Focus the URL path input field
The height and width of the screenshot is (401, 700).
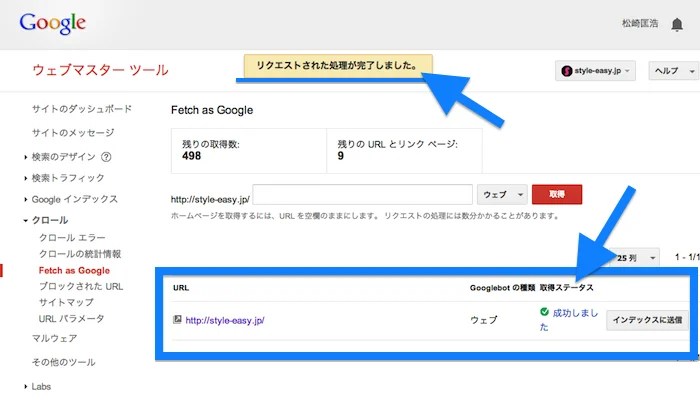click(x=362, y=194)
